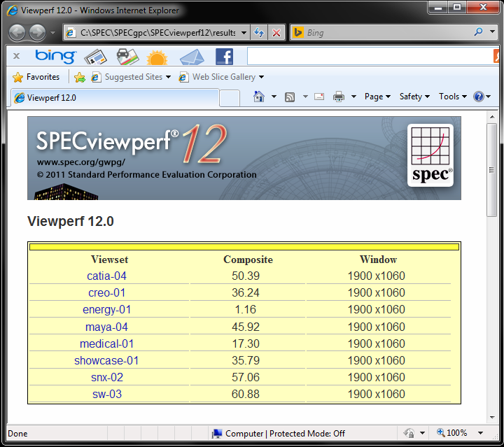Go to Home page icon
This screenshot has height=447, width=504.
click(x=259, y=97)
